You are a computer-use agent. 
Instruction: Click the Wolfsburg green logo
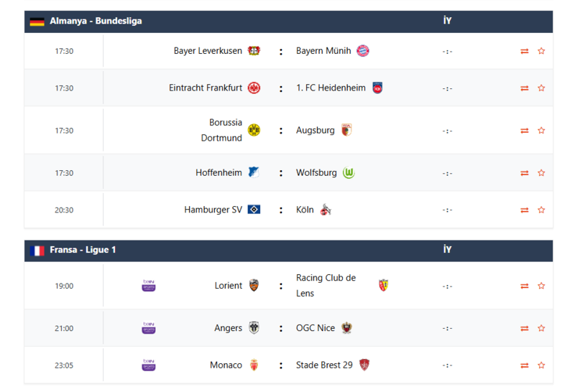tap(349, 173)
